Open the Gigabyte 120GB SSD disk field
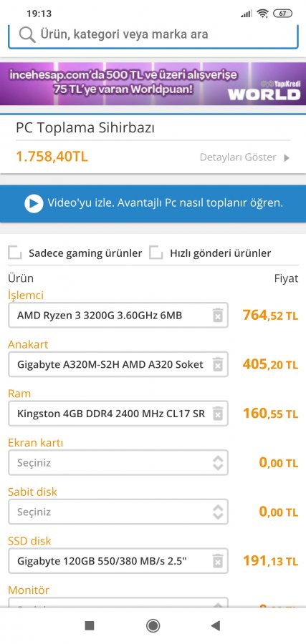The height and width of the screenshot is (644, 306). 118,560
